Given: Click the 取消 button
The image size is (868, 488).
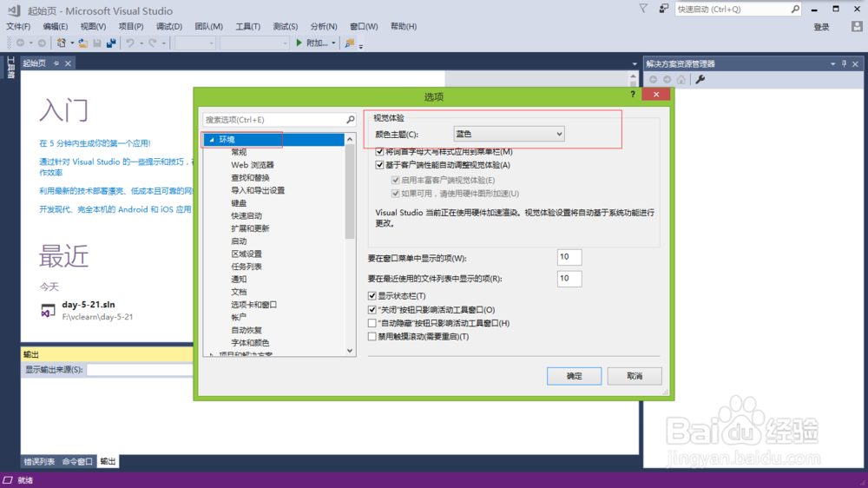Looking at the screenshot, I should pyautogui.click(x=635, y=376).
